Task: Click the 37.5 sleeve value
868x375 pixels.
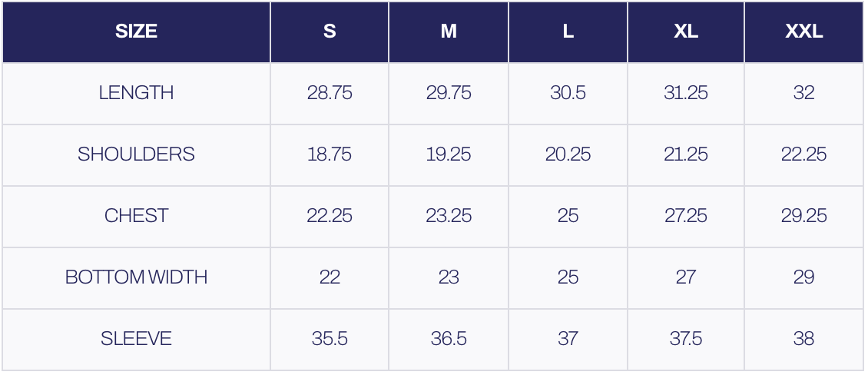Action: pos(686,339)
